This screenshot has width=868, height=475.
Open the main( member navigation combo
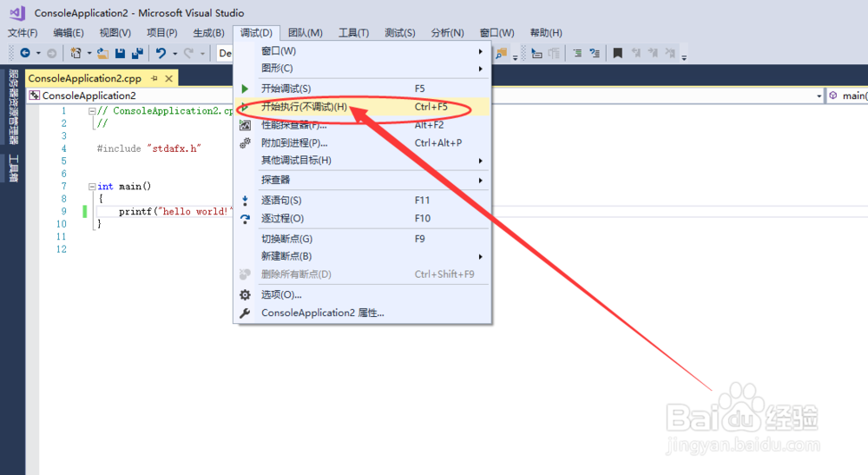click(847, 96)
